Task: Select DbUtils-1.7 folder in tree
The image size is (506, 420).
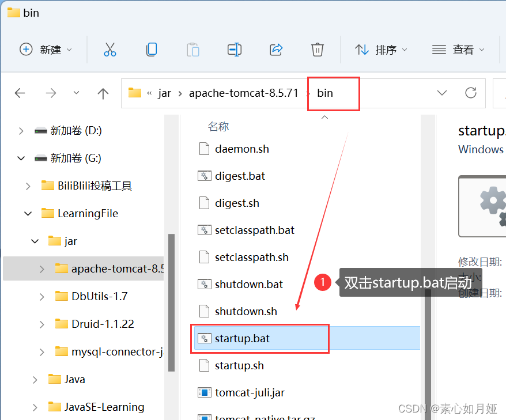Action: 91,297
